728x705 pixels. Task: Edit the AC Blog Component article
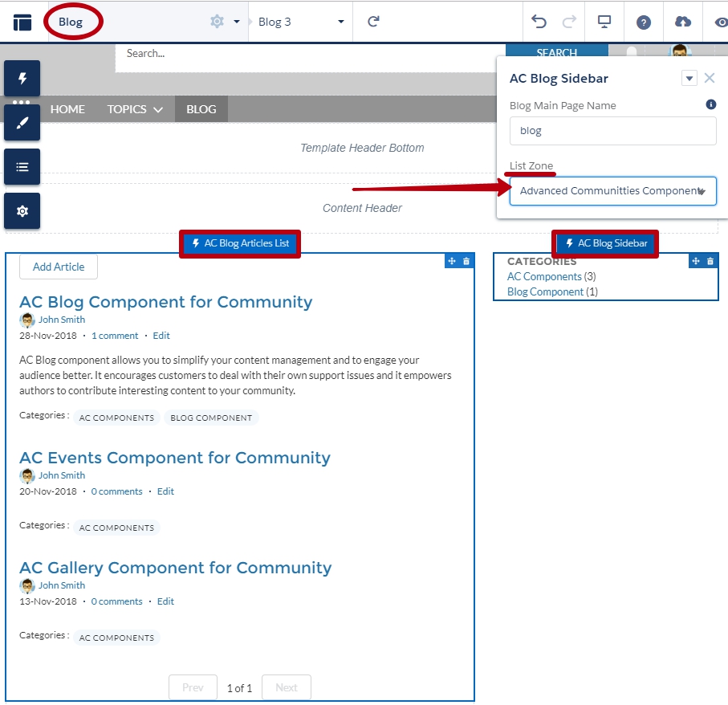click(x=161, y=336)
